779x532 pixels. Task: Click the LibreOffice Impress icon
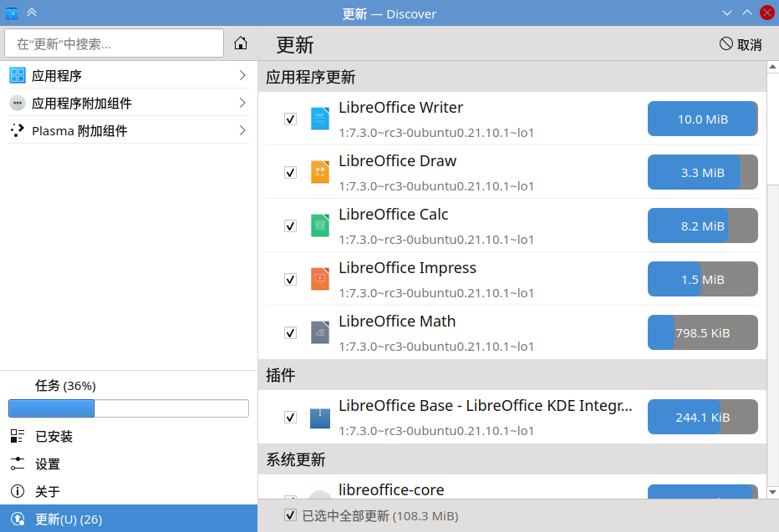(x=320, y=280)
